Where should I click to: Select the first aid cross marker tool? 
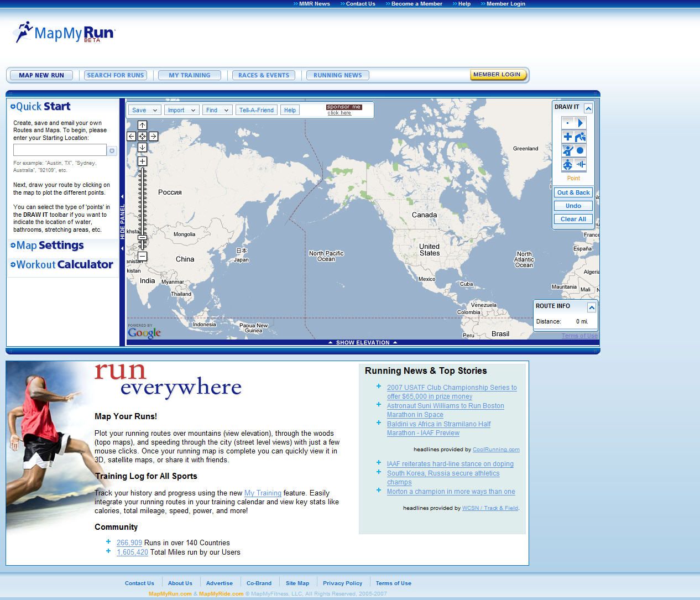point(567,137)
